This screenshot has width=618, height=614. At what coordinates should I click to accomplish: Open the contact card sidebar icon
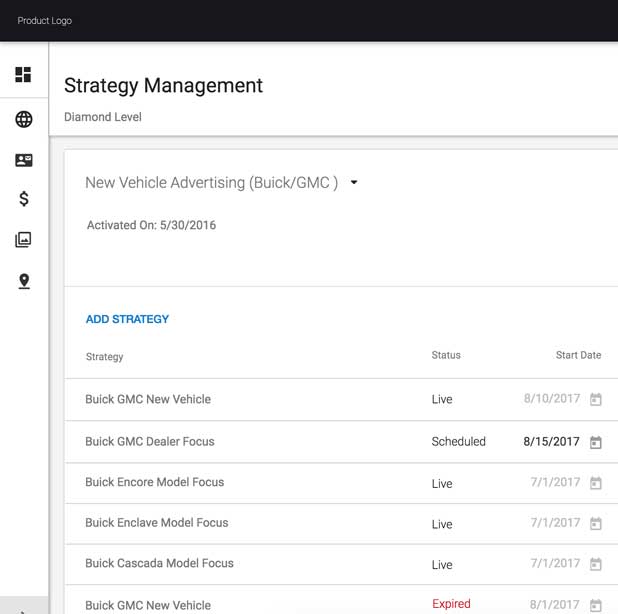click(23, 160)
